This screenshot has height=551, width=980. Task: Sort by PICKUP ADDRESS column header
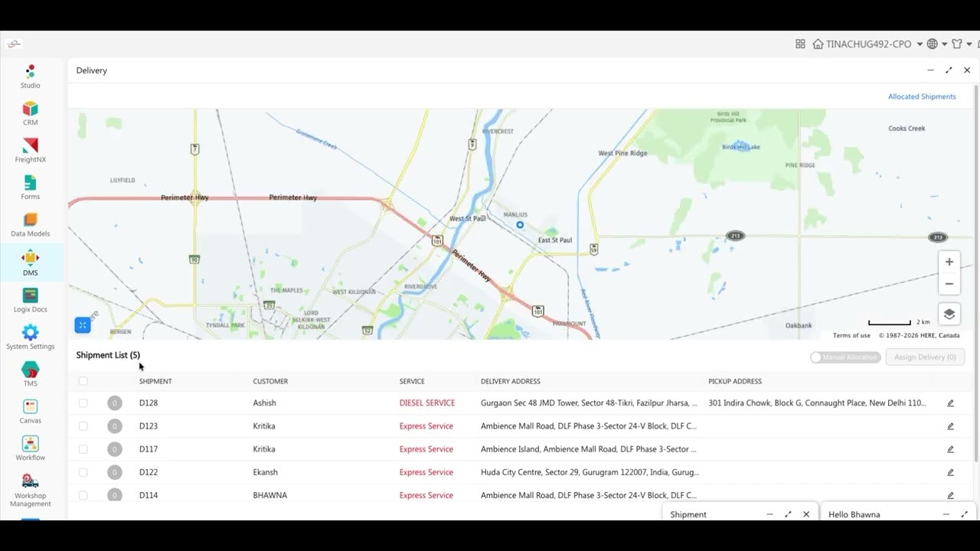(x=735, y=381)
